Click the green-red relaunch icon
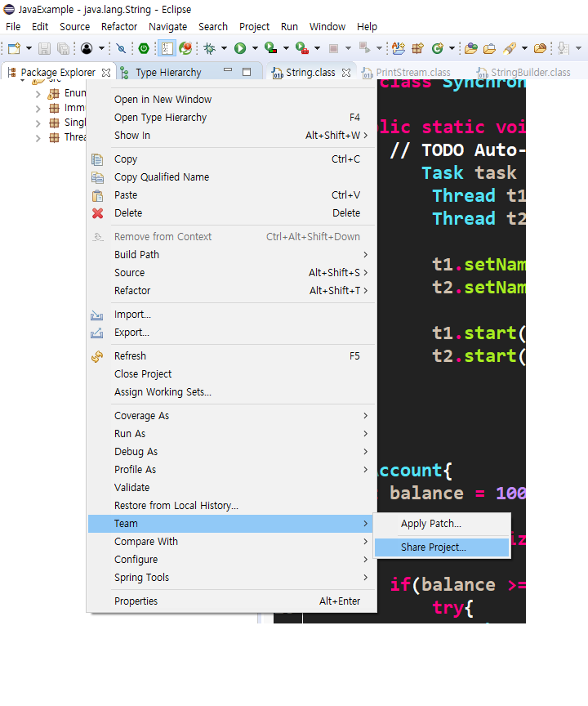 185,48
